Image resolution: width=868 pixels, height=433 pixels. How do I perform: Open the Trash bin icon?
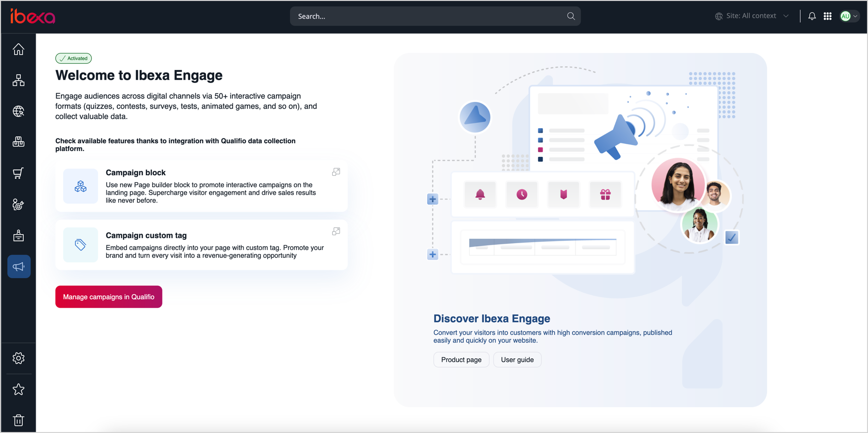tap(18, 420)
